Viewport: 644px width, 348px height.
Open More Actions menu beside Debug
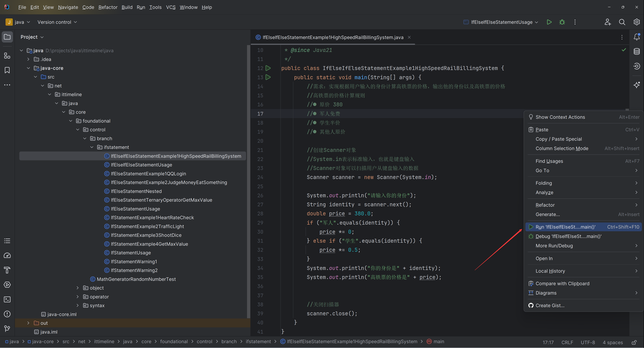point(575,22)
